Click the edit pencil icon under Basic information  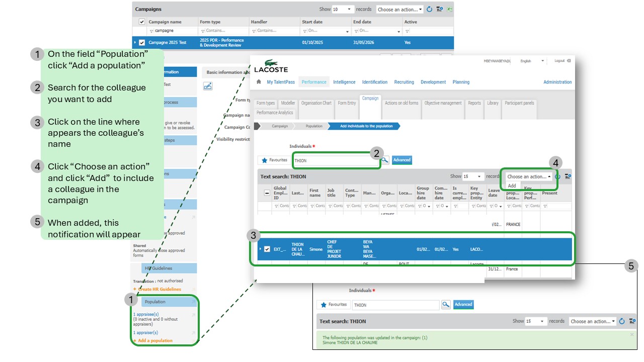pyautogui.click(x=208, y=86)
